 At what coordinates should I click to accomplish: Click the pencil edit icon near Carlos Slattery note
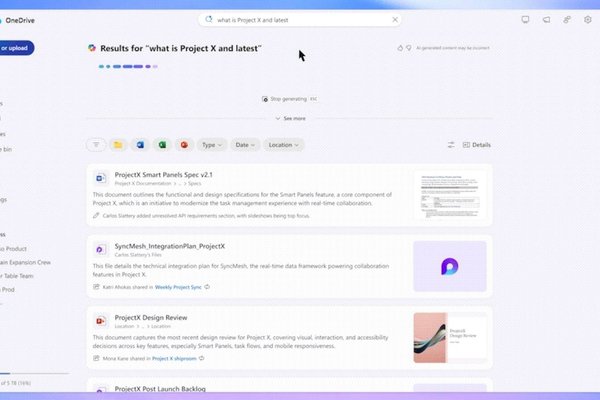click(x=96, y=216)
